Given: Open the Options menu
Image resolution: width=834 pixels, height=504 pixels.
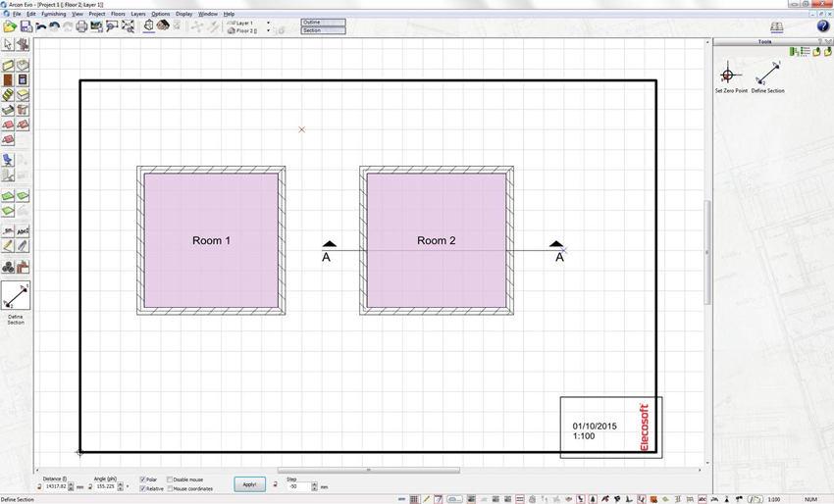Looking at the screenshot, I should pos(161,14).
